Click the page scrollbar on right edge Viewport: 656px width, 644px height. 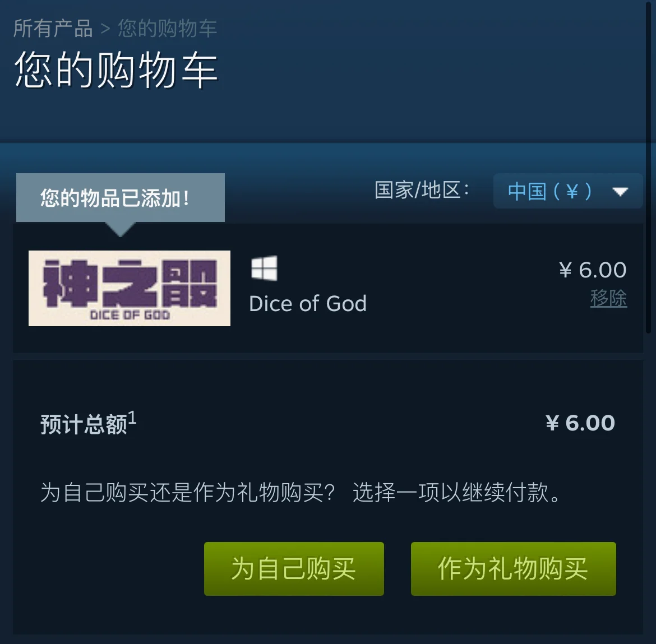click(x=650, y=167)
